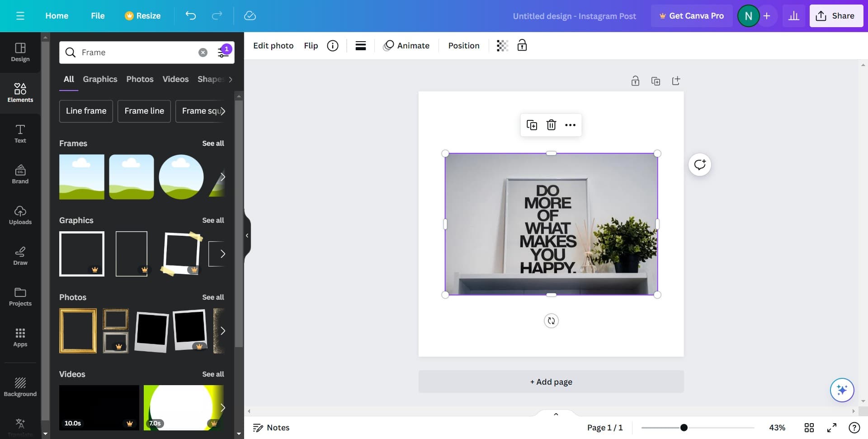The height and width of the screenshot is (439, 868).
Task: Toggle fullscreen presentation mode
Action: pos(831,428)
